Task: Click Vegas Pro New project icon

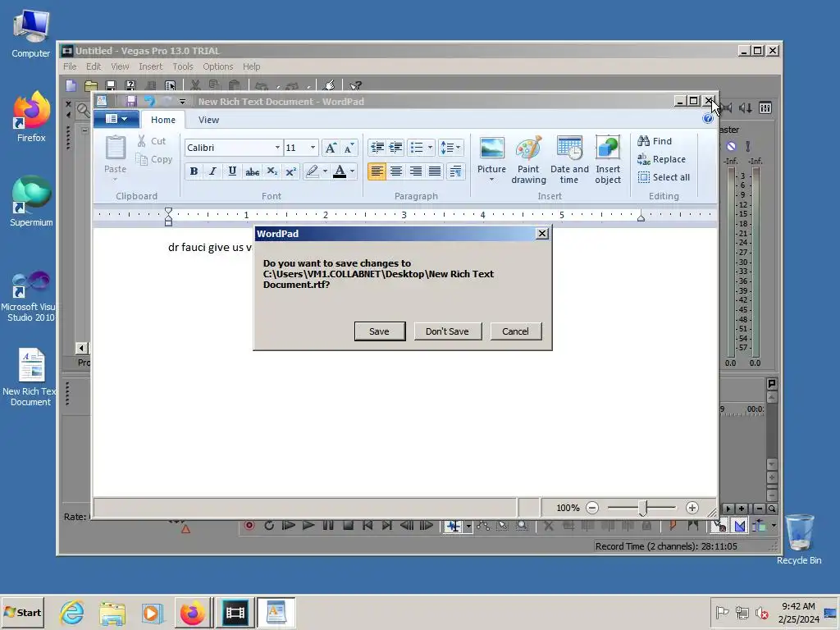Action: click(x=71, y=85)
